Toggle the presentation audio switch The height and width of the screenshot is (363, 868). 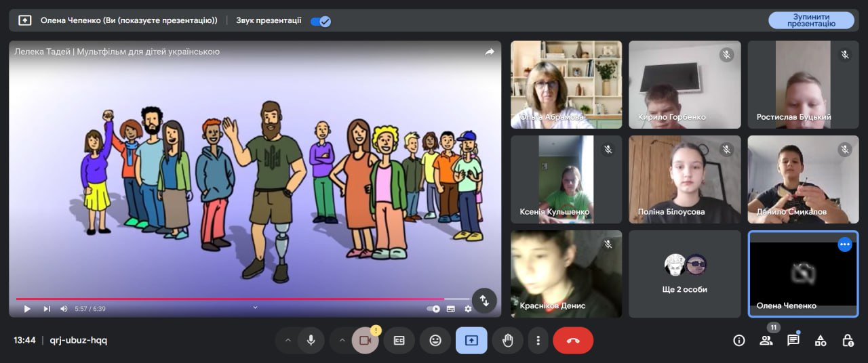pos(320,20)
